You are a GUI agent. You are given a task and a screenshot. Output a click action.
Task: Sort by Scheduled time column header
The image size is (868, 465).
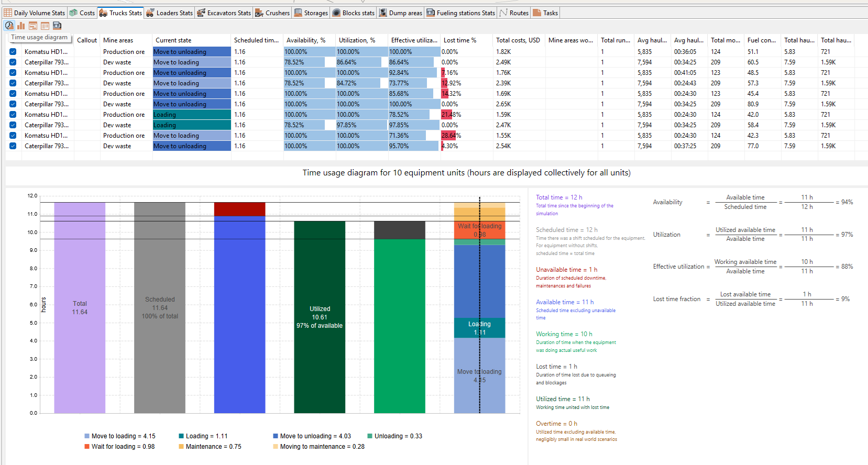(x=257, y=40)
